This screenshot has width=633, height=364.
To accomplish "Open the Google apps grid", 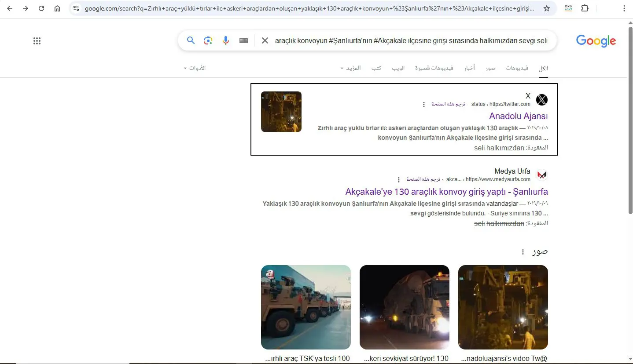I will click(x=37, y=41).
